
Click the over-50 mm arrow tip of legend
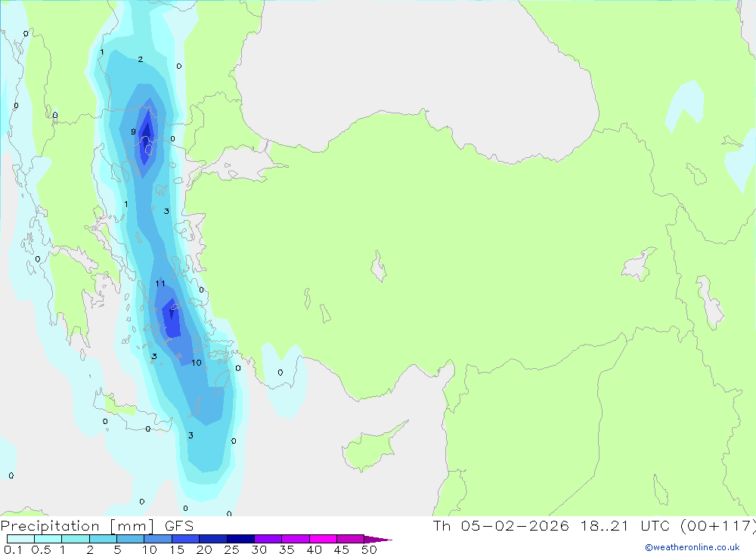pyautogui.click(x=378, y=540)
